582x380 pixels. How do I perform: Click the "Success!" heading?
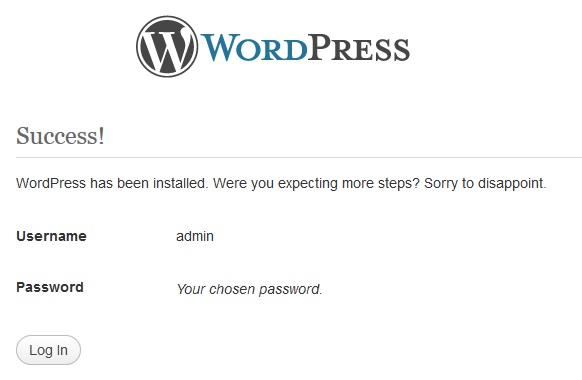pyautogui.click(x=61, y=135)
